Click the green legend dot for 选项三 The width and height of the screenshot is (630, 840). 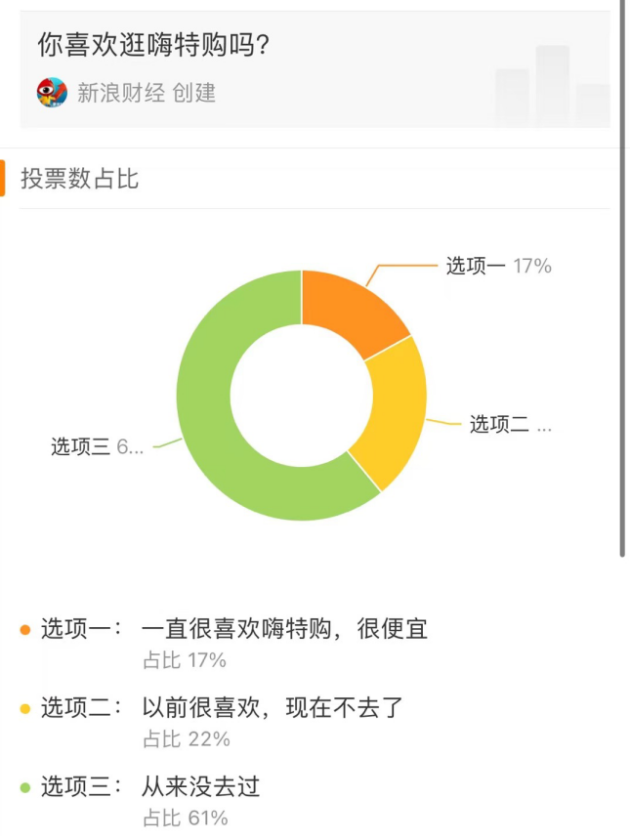(x=25, y=786)
